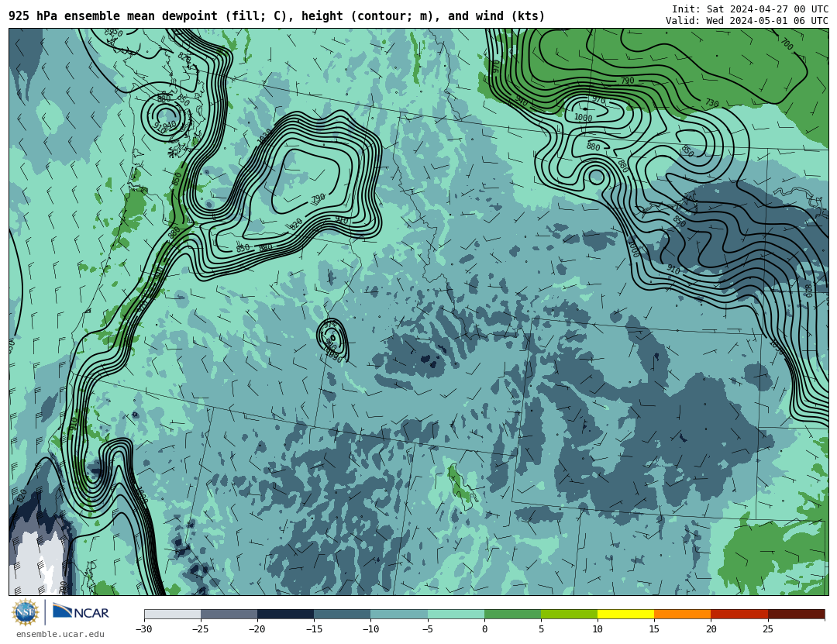Pick the lime 5 to 10 colorbar segment
Viewport: 837px width, 644px height.
tap(569, 614)
